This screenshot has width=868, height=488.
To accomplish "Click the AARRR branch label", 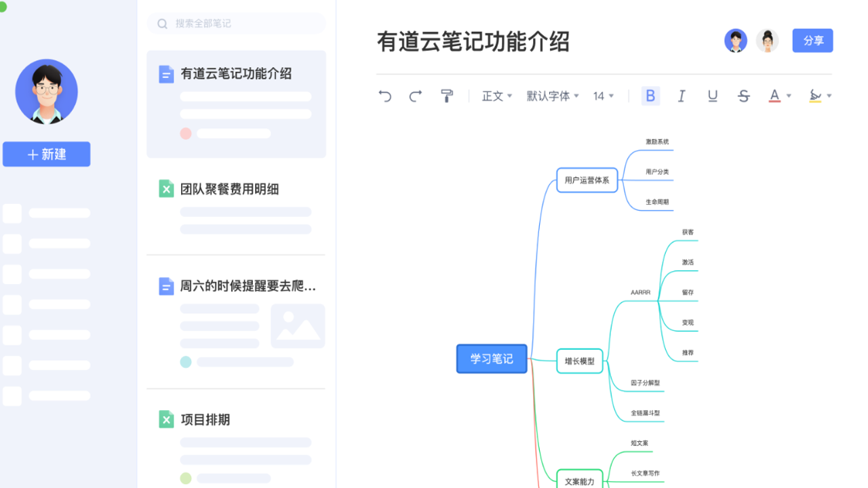I will (x=640, y=293).
